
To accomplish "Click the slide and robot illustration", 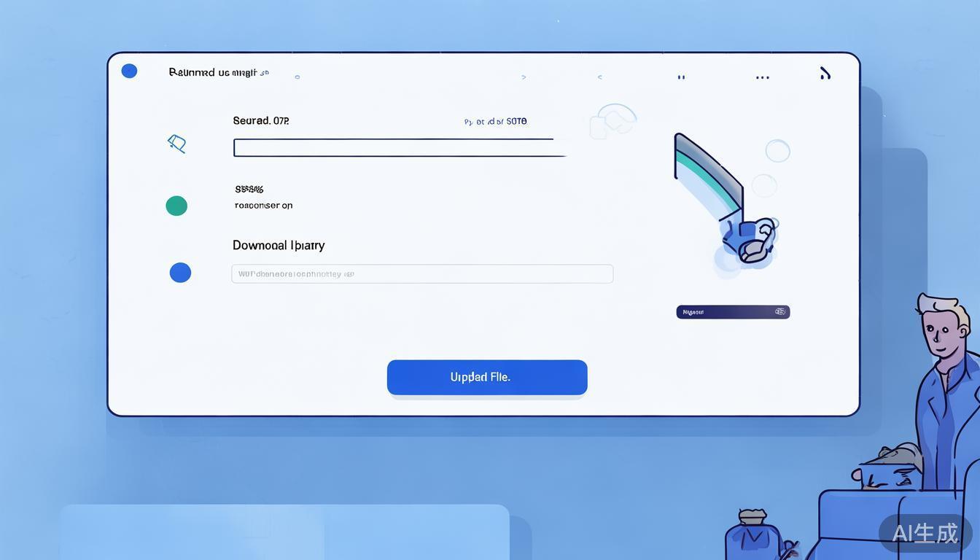I will (x=726, y=201).
